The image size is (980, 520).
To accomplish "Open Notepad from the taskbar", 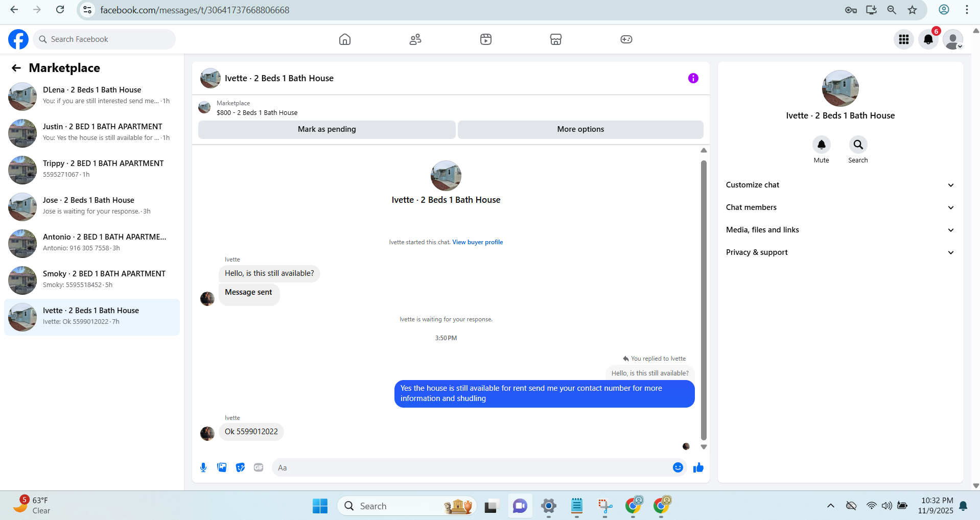I will click(577, 506).
